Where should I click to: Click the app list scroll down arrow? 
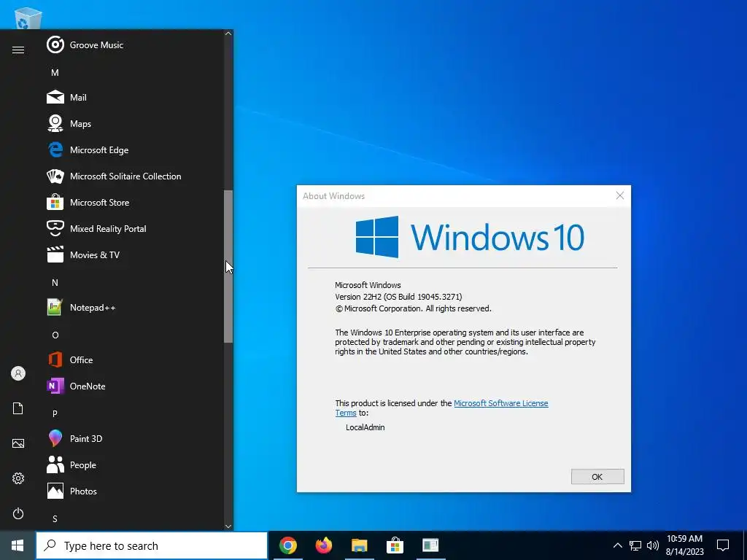[228, 526]
